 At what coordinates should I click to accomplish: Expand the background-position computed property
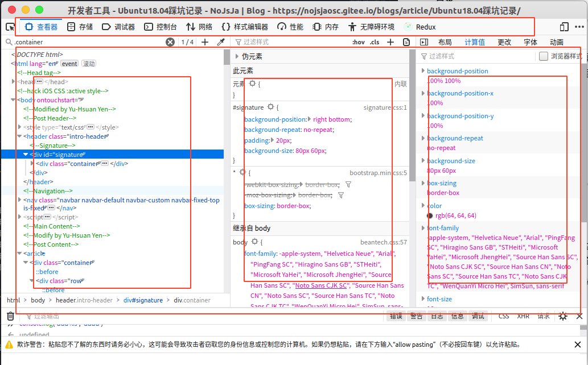pos(422,71)
